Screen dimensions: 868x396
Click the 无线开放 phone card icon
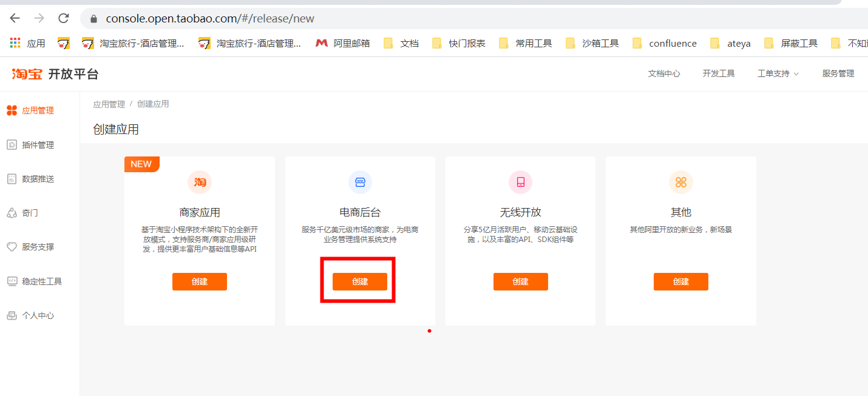(520, 182)
